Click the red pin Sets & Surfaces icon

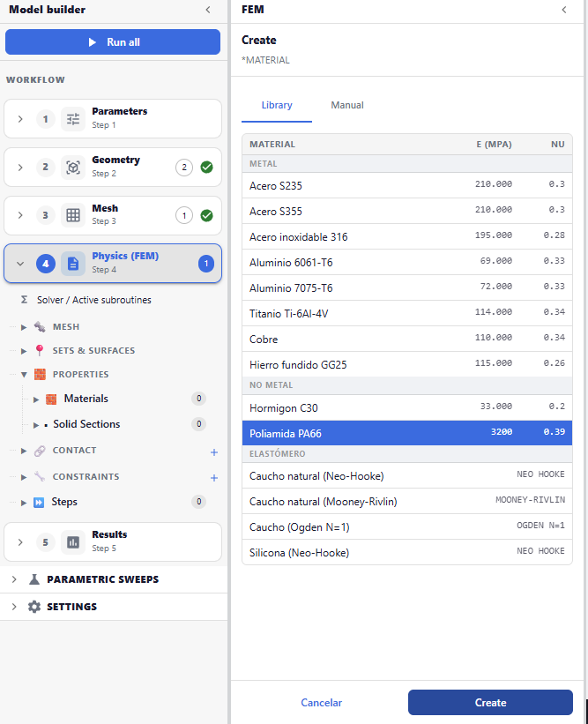(40, 350)
